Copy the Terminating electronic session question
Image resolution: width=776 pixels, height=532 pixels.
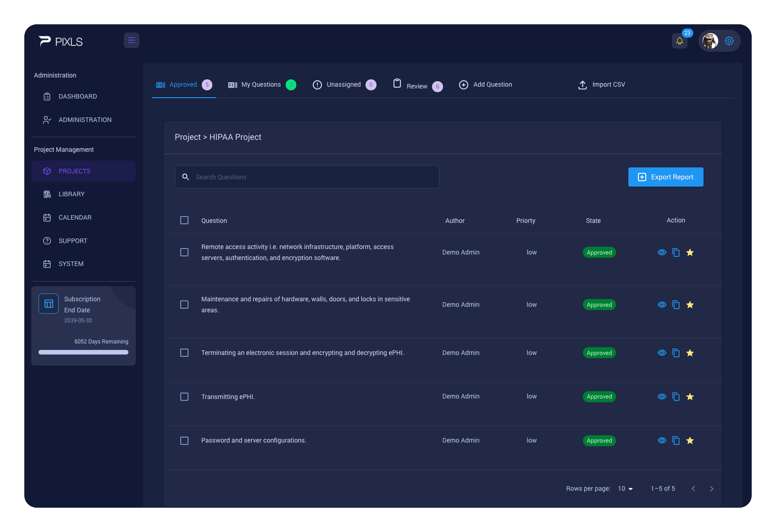(676, 353)
